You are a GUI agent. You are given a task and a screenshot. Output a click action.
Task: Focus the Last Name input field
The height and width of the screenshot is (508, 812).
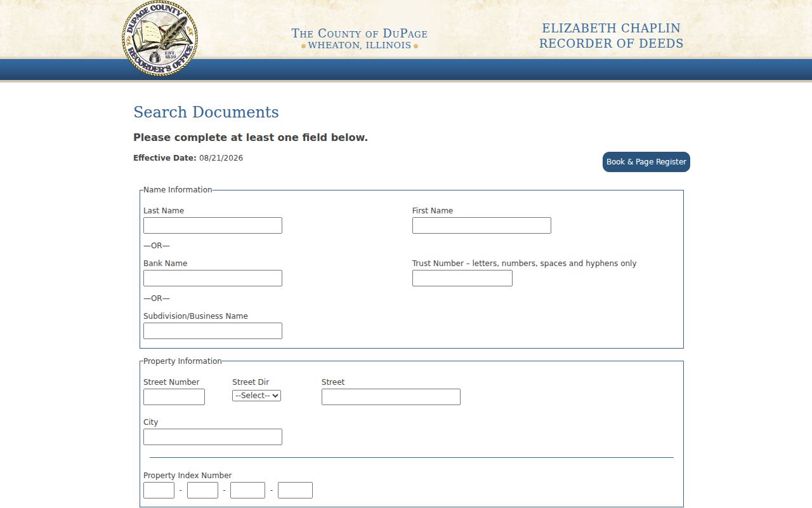pyautogui.click(x=213, y=225)
